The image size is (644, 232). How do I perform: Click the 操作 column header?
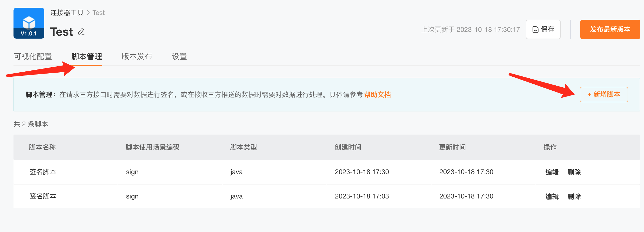point(550,147)
